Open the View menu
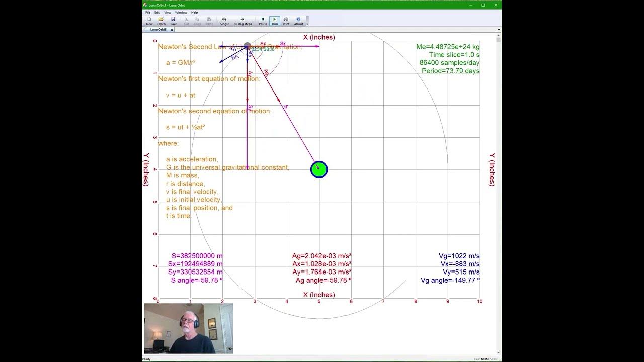Viewport: 644px width, 362px height. (168, 12)
